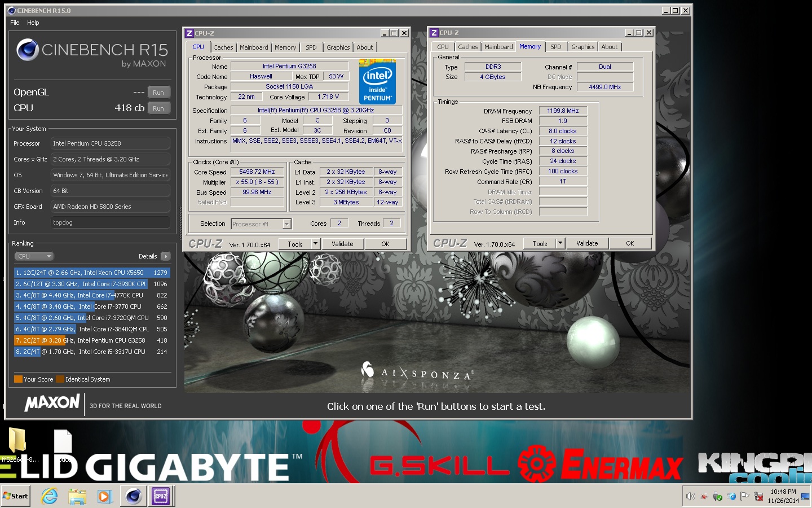Select the blank document icon on desktop
The image size is (812, 508).
tap(63, 441)
